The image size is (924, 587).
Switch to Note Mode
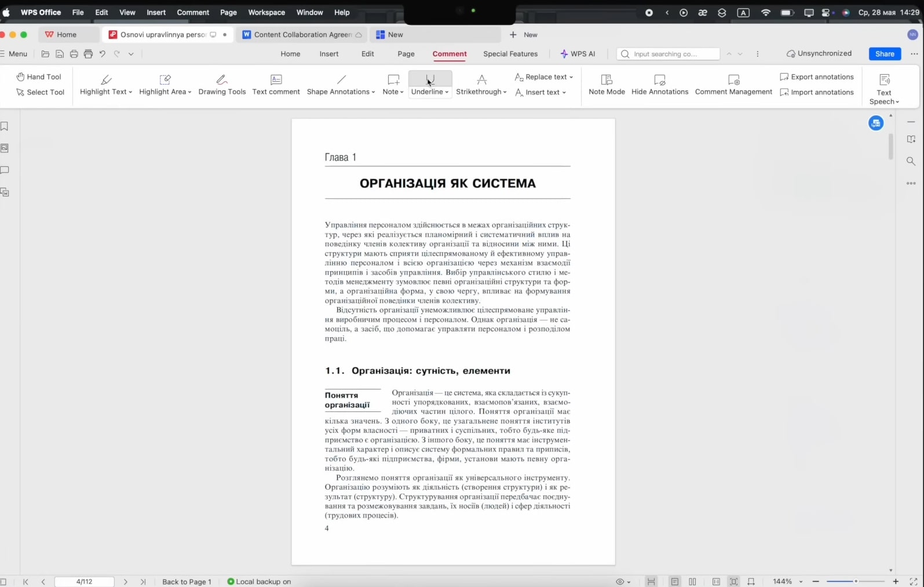point(607,85)
